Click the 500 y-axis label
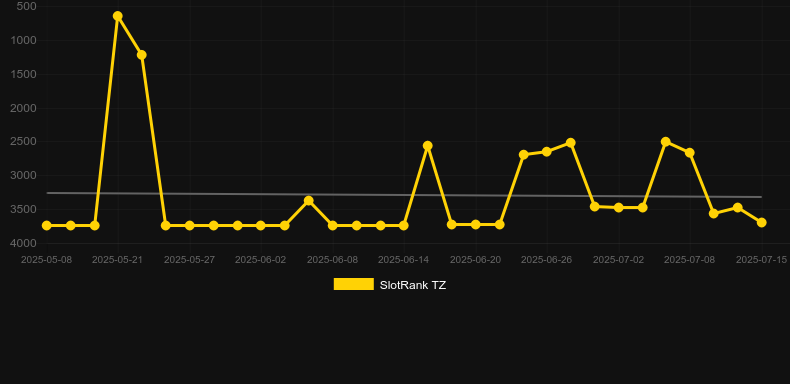 (27, 6)
